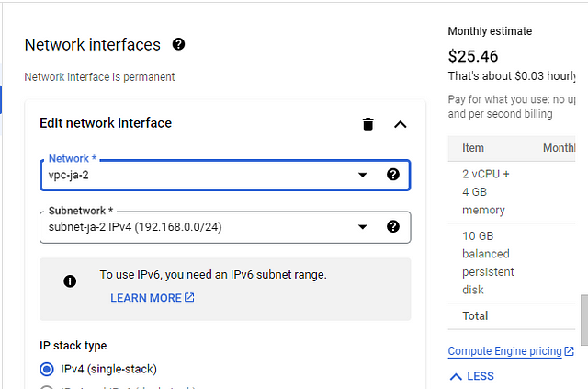This screenshot has height=389, width=588.
Task: Open the Subnetwork dropdown subnet-ja-2
Action: tap(225, 227)
